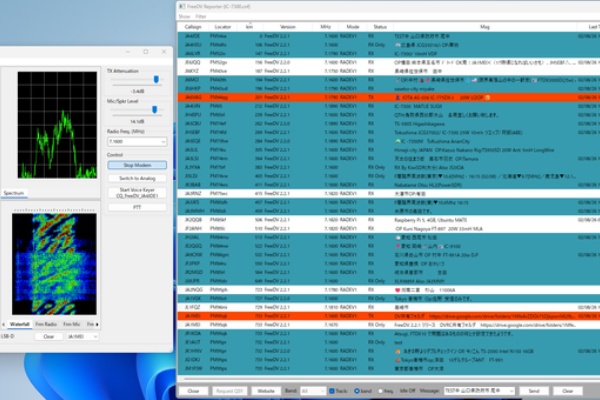Toggle the Track checkbox
Viewport: 600px width, 400px height.
tap(332, 391)
